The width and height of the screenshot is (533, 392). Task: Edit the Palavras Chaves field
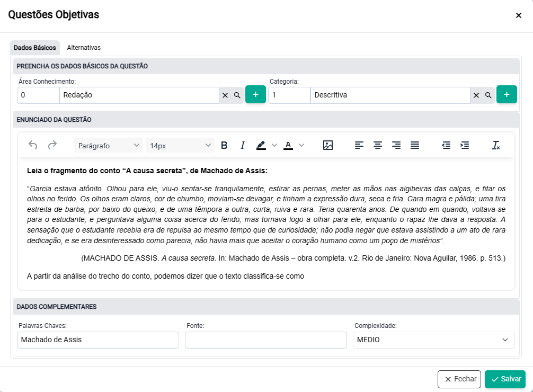pyautogui.click(x=98, y=340)
